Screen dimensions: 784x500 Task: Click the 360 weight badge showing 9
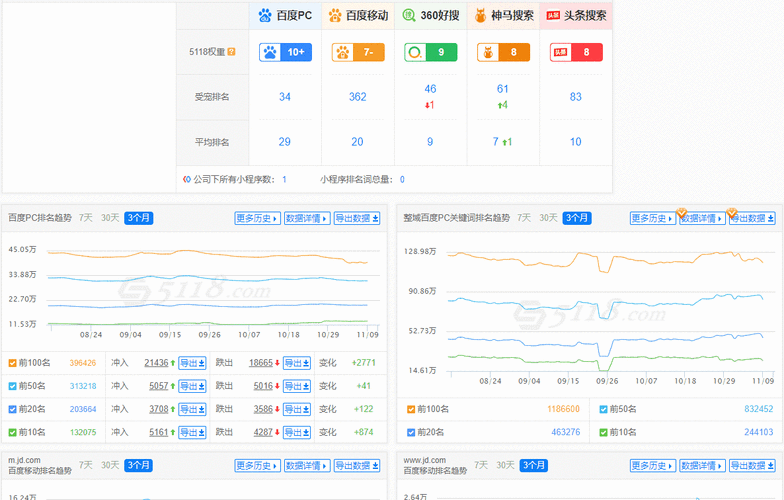[430, 52]
